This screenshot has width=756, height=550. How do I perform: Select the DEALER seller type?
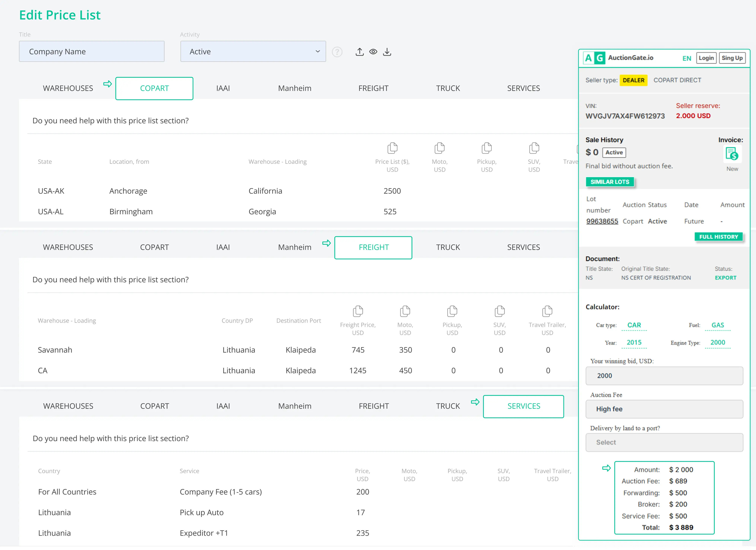(x=633, y=80)
